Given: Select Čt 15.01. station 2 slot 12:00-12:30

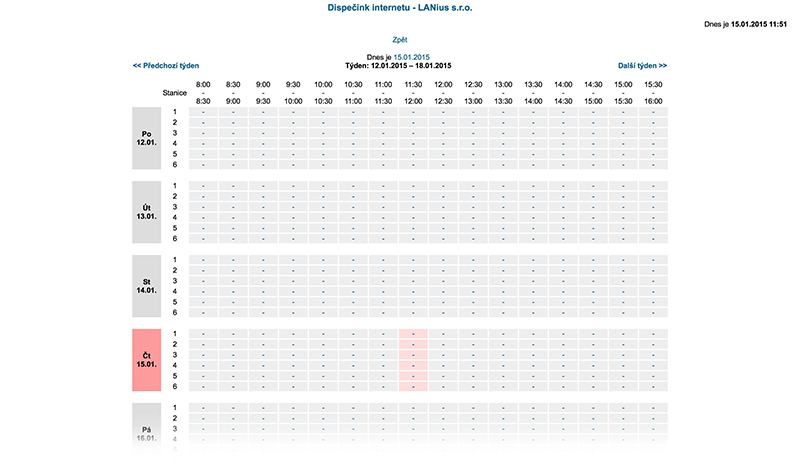Looking at the screenshot, I should (443, 345).
